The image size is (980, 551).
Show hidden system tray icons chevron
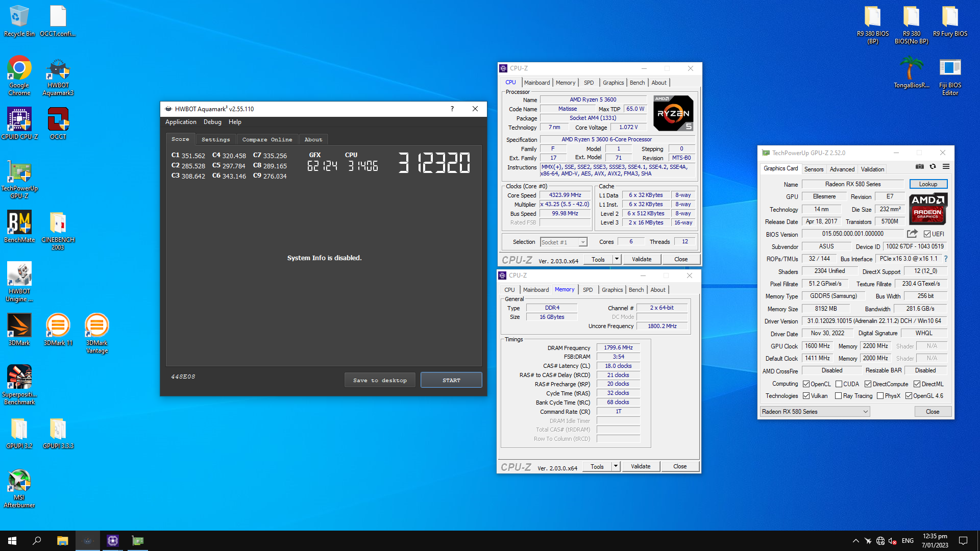click(x=855, y=541)
